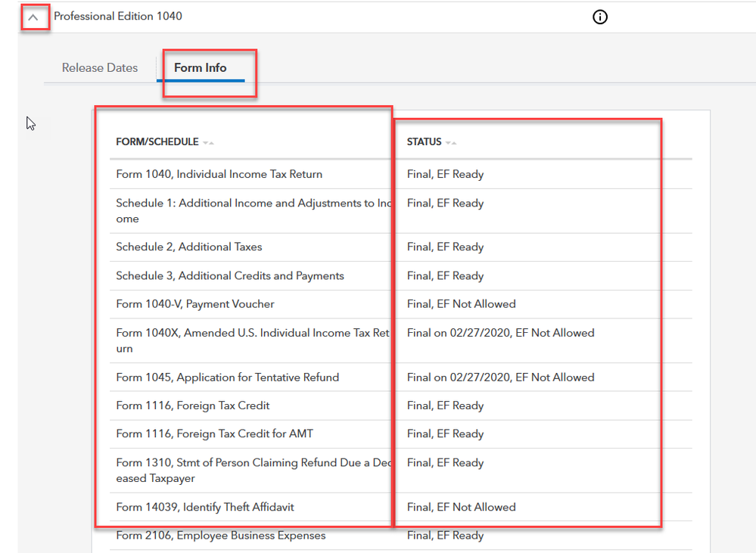Switch to the Release Dates tab

coord(100,68)
